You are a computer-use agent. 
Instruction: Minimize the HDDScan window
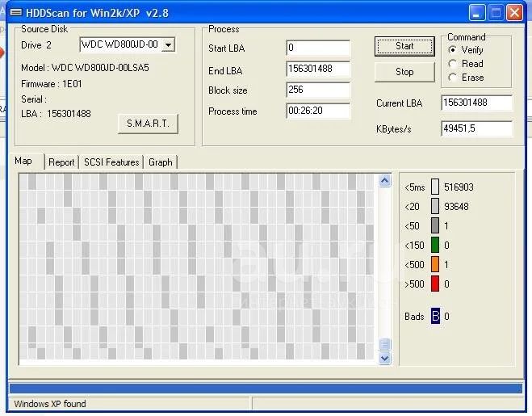coord(476,13)
